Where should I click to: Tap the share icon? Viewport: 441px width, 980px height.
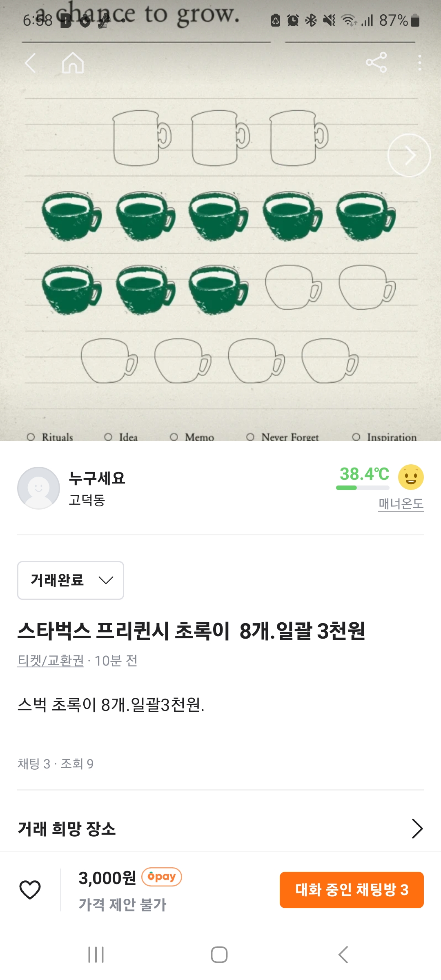click(376, 62)
